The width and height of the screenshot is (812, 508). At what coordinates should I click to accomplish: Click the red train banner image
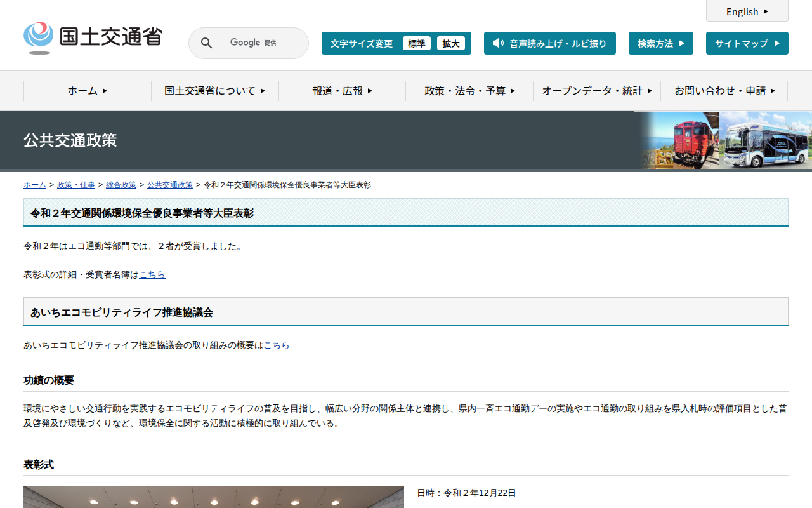(679, 140)
